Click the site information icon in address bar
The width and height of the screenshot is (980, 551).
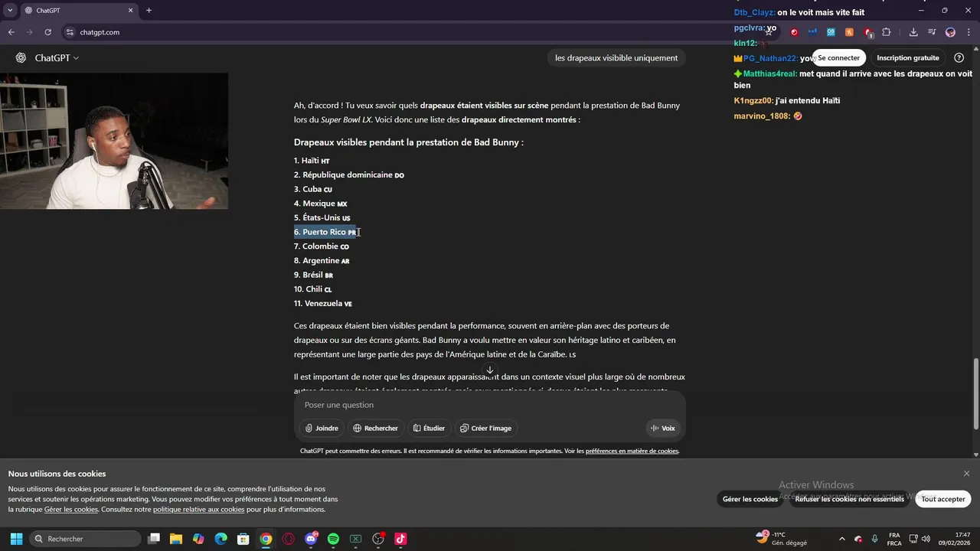[70, 32]
